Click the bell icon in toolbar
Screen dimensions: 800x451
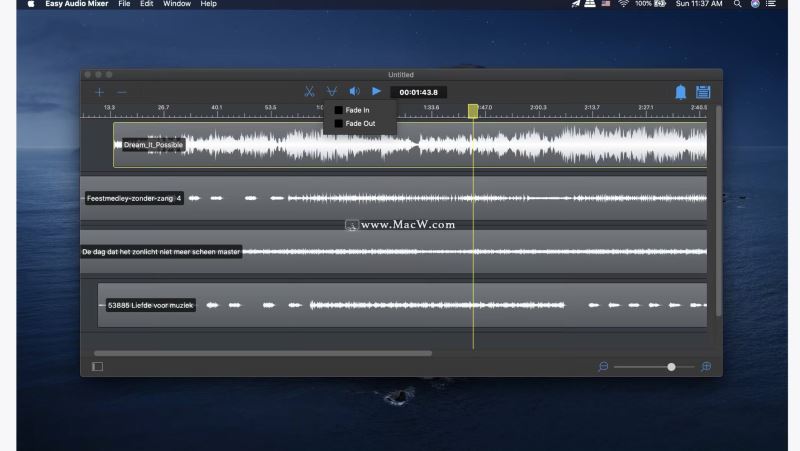(681, 92)
